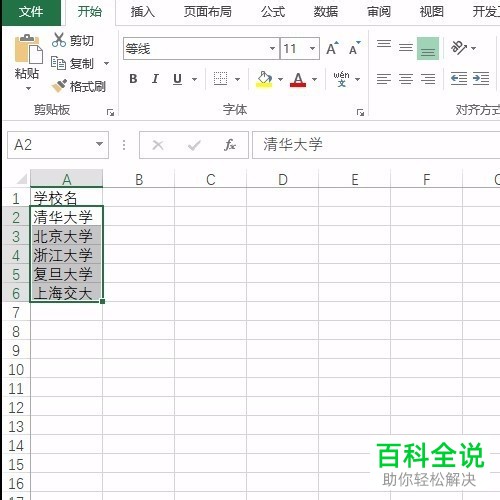Viewport: 500px width, 500px height.
Task: Click the wén phonetic guide icon
Action: pos(342,79)
